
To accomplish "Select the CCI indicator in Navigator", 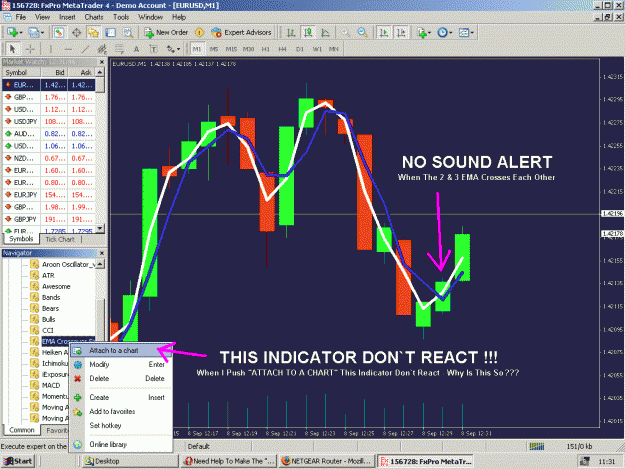I will point(47,330).
